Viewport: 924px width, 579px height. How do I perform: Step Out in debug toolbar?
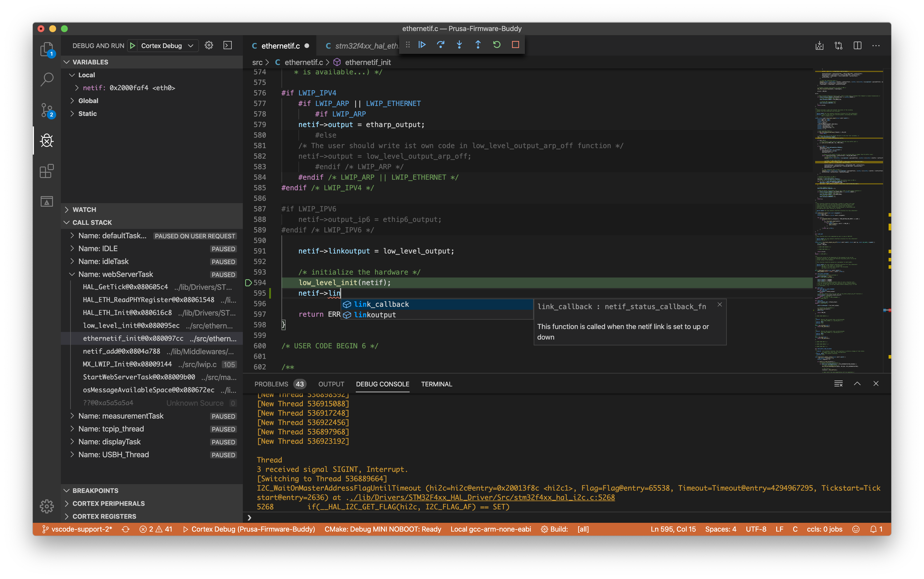tap(478, 45)
